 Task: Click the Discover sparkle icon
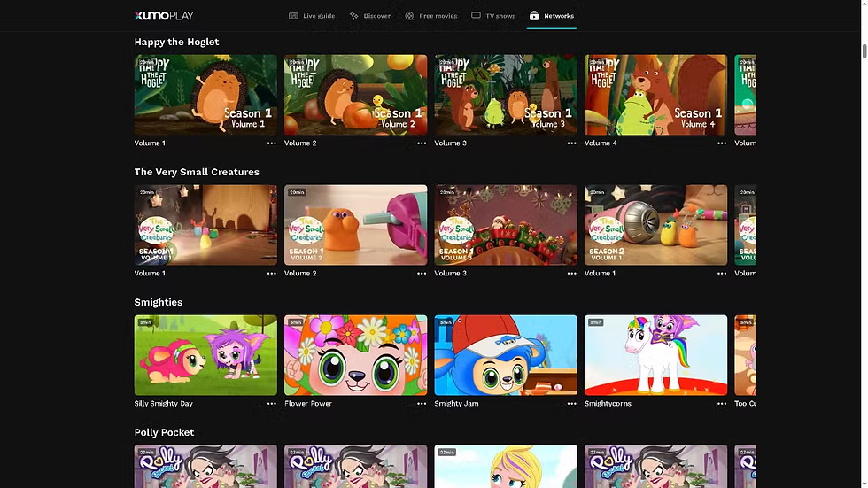tap(353, 15)
